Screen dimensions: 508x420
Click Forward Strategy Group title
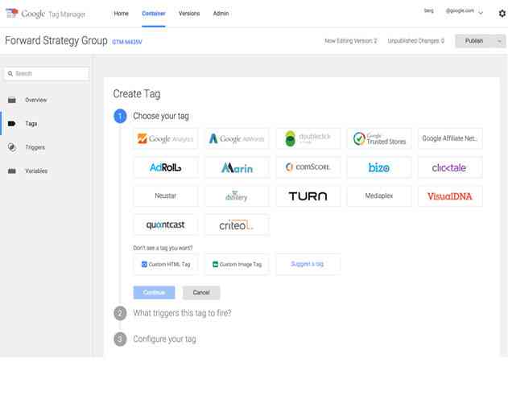coord(56,40)
